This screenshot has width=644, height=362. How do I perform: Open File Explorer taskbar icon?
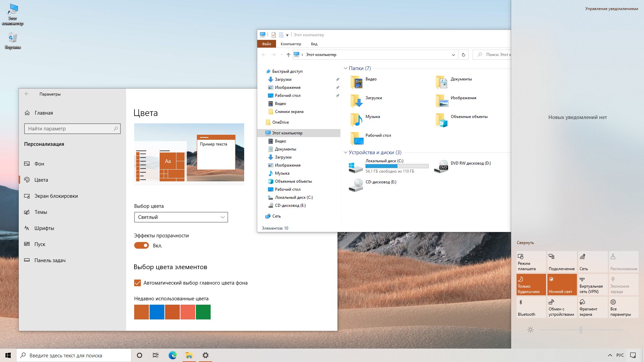(x=189, y=355)
